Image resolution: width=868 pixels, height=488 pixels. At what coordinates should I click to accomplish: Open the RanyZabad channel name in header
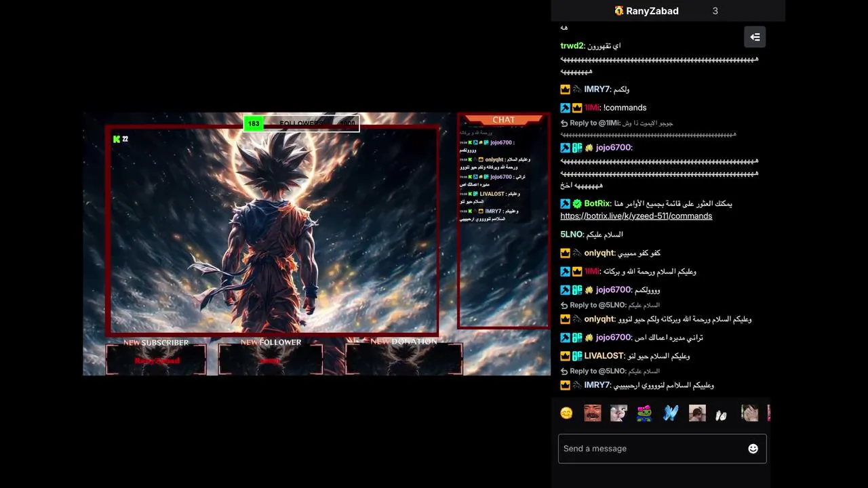click(x=652, y=11)
